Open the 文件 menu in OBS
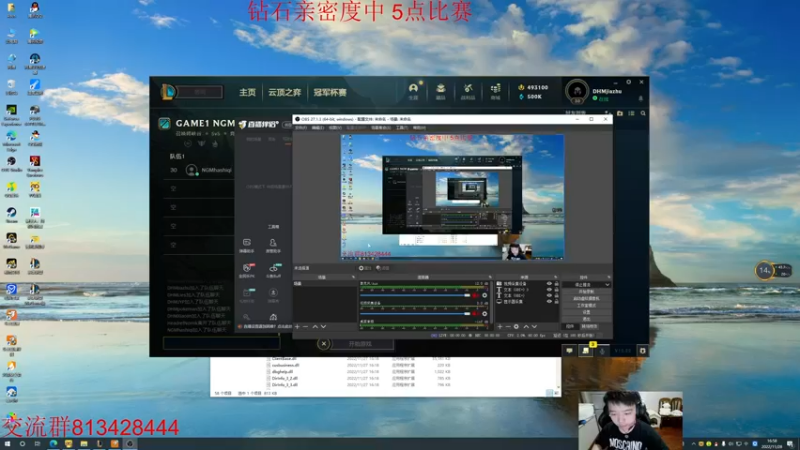The height and width of the screenshot is (450, 800). pos(301,128)
